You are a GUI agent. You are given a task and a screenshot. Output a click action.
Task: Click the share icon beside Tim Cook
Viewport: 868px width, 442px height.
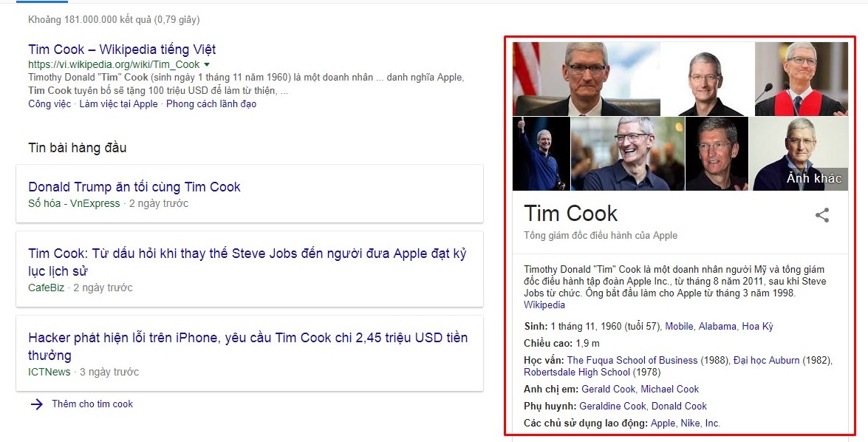(x=821, y=215)
